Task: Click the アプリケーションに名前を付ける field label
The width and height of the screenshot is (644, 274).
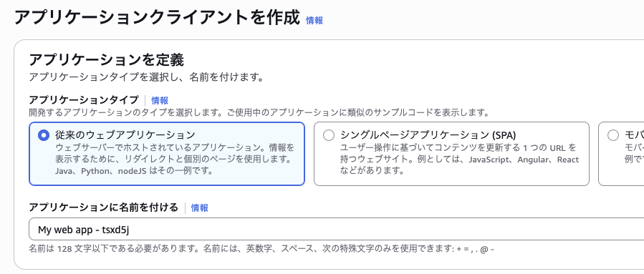Action: click(103, 207)
